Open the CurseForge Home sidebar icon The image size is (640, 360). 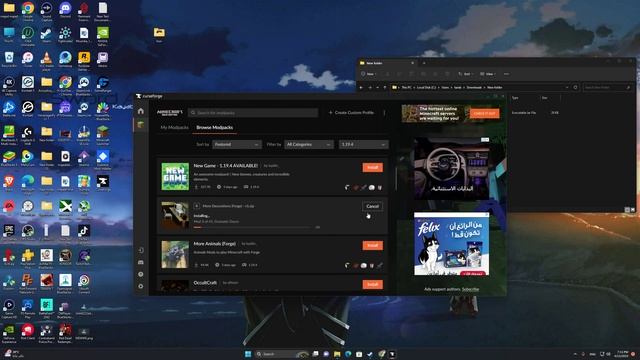click(x=141, y=111)
